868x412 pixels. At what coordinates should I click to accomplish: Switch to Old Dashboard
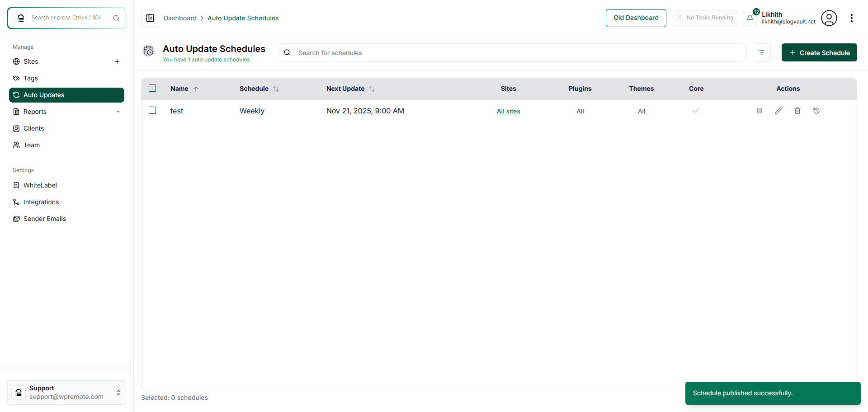[x=636, y=18]
